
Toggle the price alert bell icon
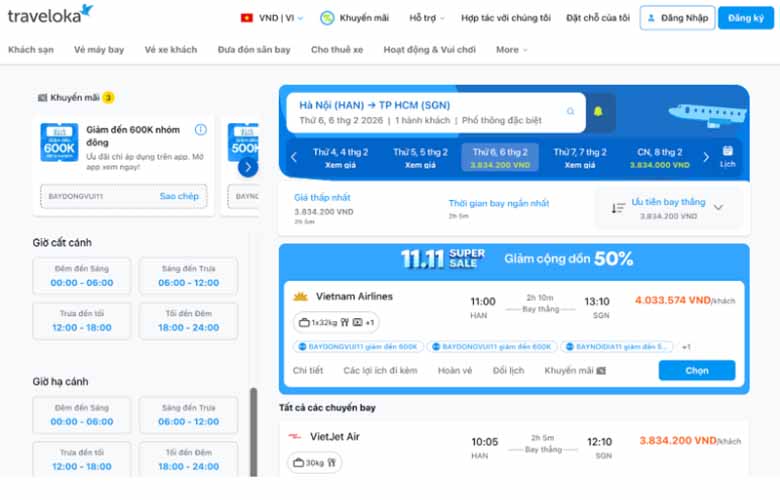pos(598,112)
